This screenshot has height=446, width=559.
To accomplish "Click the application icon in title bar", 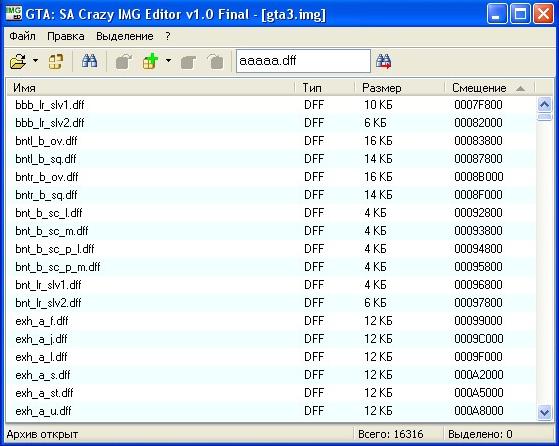I will click(14, 14).
